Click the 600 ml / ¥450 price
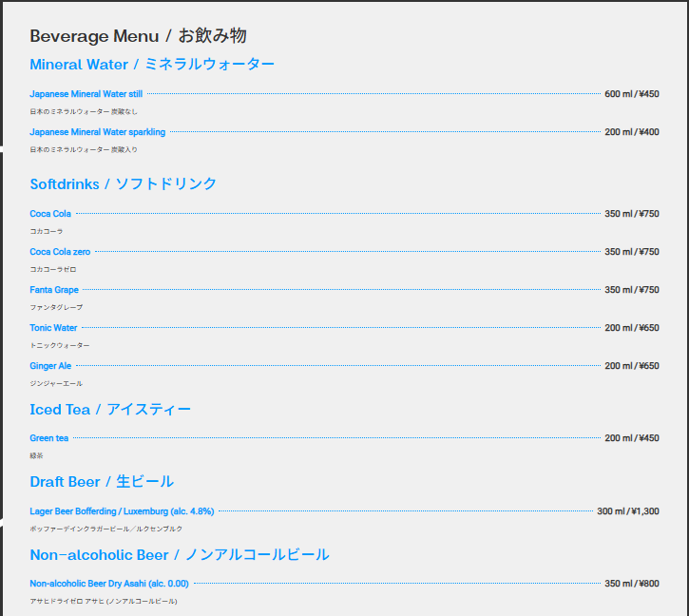The width and height of the screenshot is (689, 616). tap(632, 94)
